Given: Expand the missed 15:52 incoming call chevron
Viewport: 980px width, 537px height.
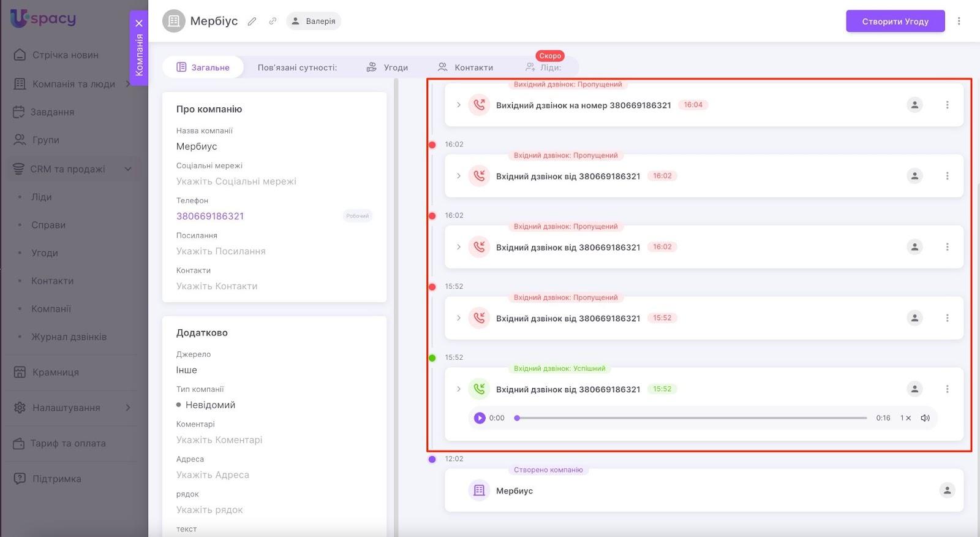Looking at the screenshot, I should (x=458, y=318).
